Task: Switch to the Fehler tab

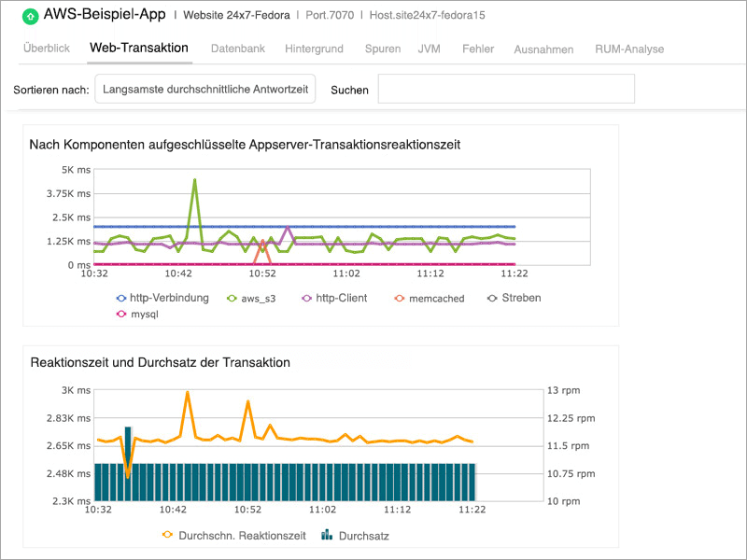Action: click(478, 49)
